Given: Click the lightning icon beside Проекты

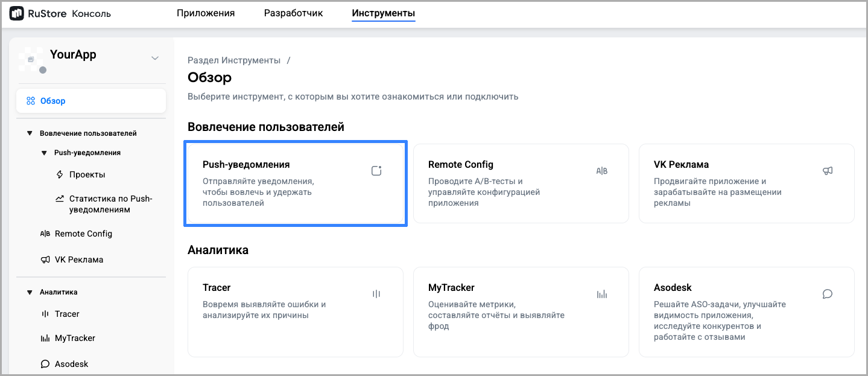Looking at the screenshot, I should coord(60,174).
